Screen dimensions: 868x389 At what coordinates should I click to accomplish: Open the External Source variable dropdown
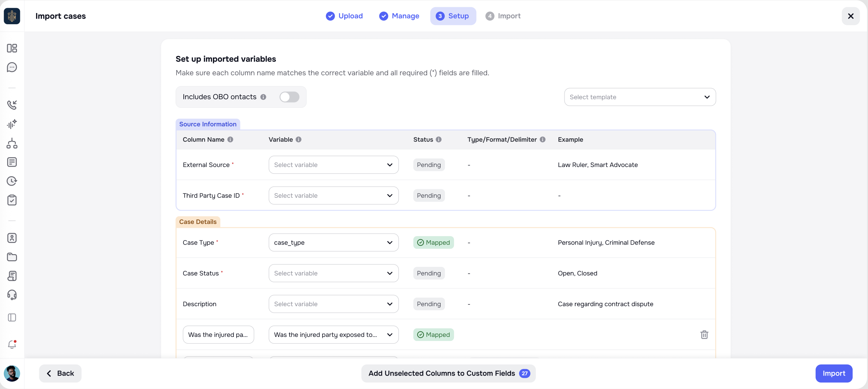pos(333,165)
